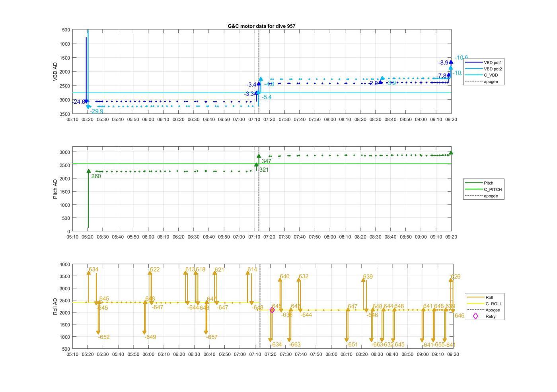Click the '639' Roll annotation at top of Roll plot
This screenshot has height=392, width=557.
[368, 277]
